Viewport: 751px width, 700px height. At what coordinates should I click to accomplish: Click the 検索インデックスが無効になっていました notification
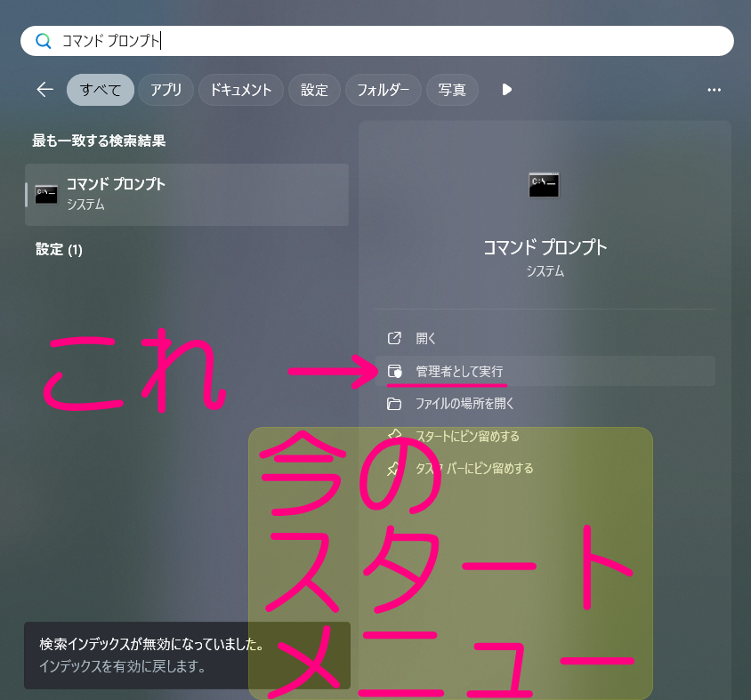coord(187,656)
